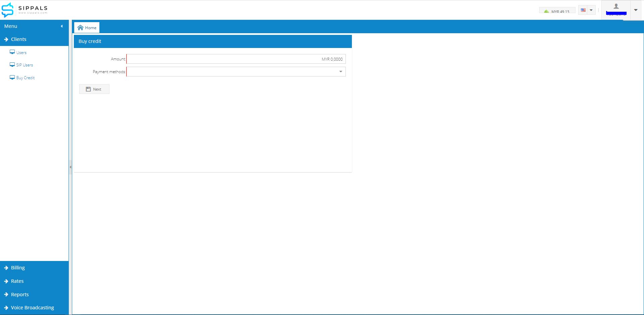Click the MYR balance indicator
Screen dimensions: 644x315
557,11
